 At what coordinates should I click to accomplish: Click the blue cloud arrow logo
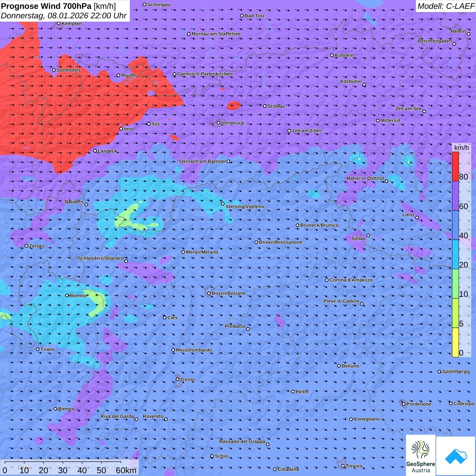[x=456, y=456]
